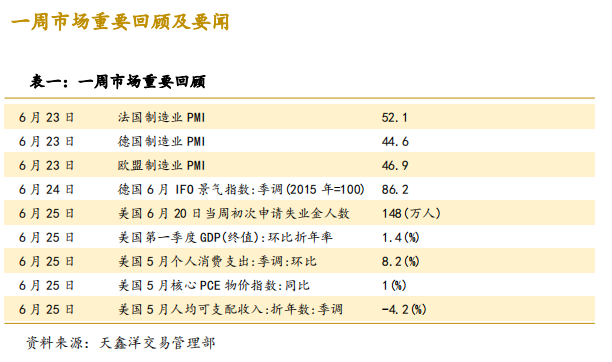Select the value 52.1
The width and height of the screenshot is (612, 362).
[x=395, y=117]
